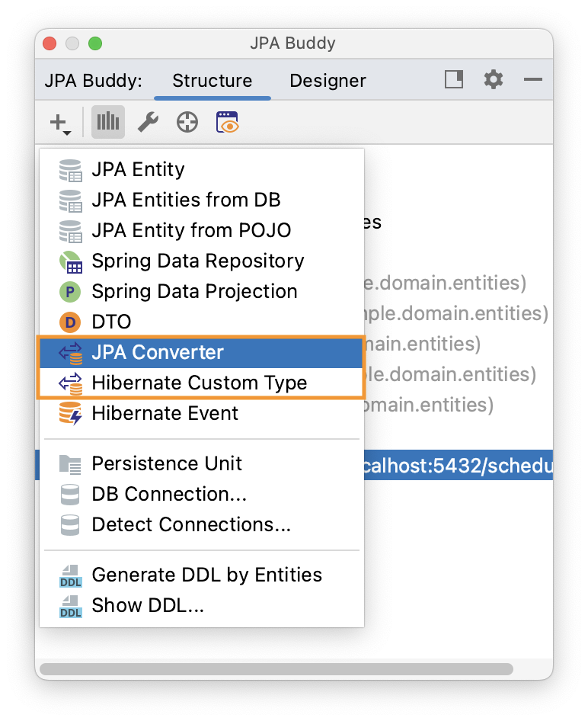This screenshot has height=721, width=588.
Task: Open the panel layout options icon
Action: click(x=453, y=80)
